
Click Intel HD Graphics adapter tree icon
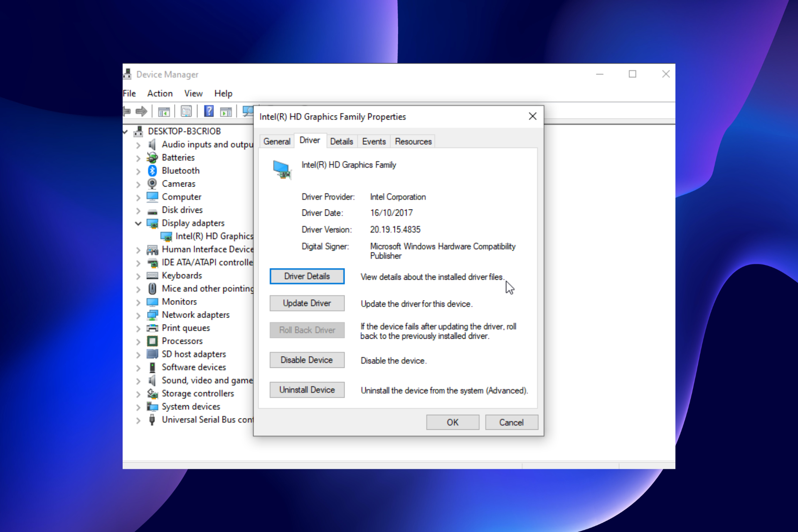coord(166,236)
